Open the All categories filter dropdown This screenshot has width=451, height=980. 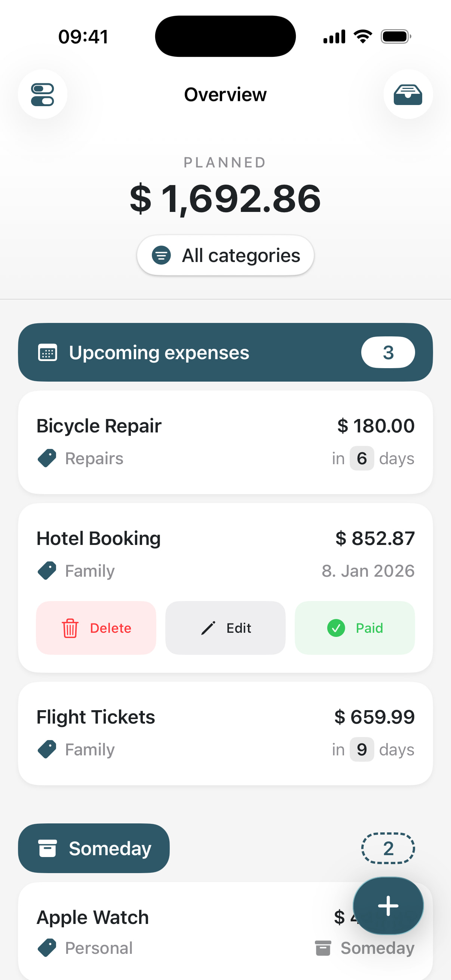point(225,255)
